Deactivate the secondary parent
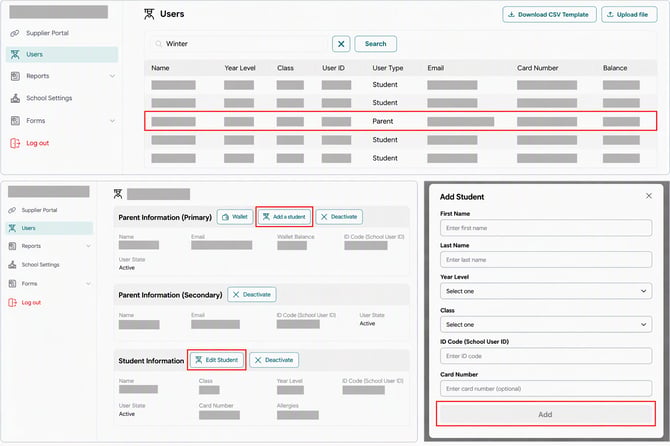Screen dimensions: 670x446 pyautogui.click(x=252, y=295)
